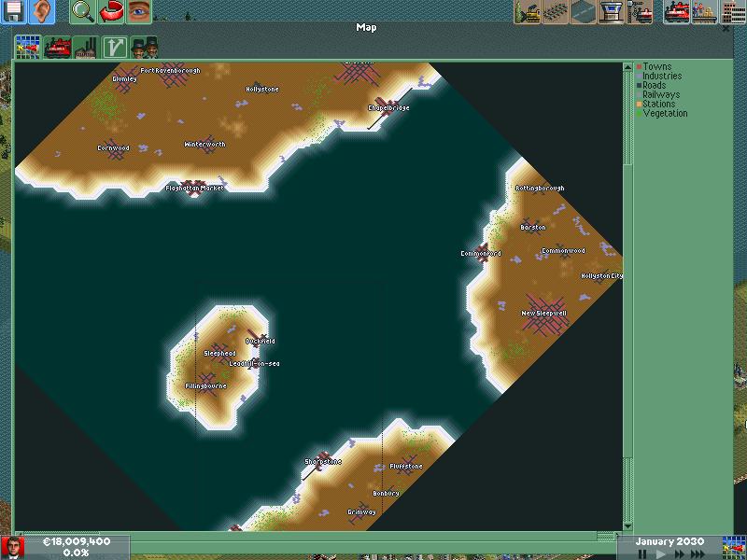Click the Industries legend entry
Viewport: 747px width, 560px height.
point(659,77)
